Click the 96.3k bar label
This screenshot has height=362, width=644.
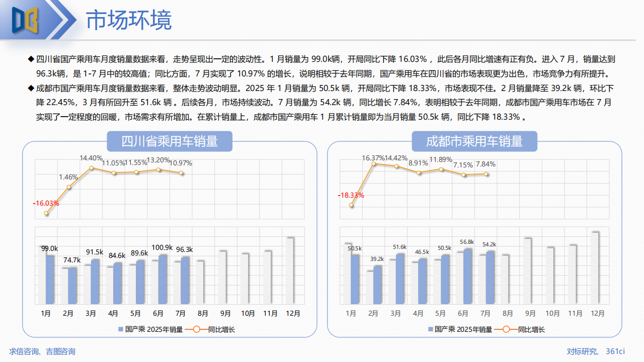[184, 249]
